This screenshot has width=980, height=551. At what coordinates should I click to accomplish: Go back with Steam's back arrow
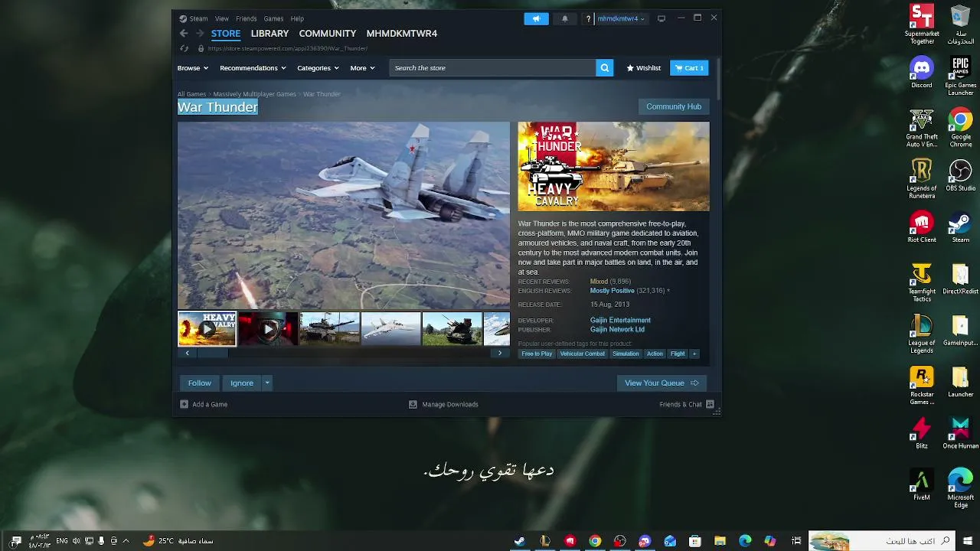184,34
